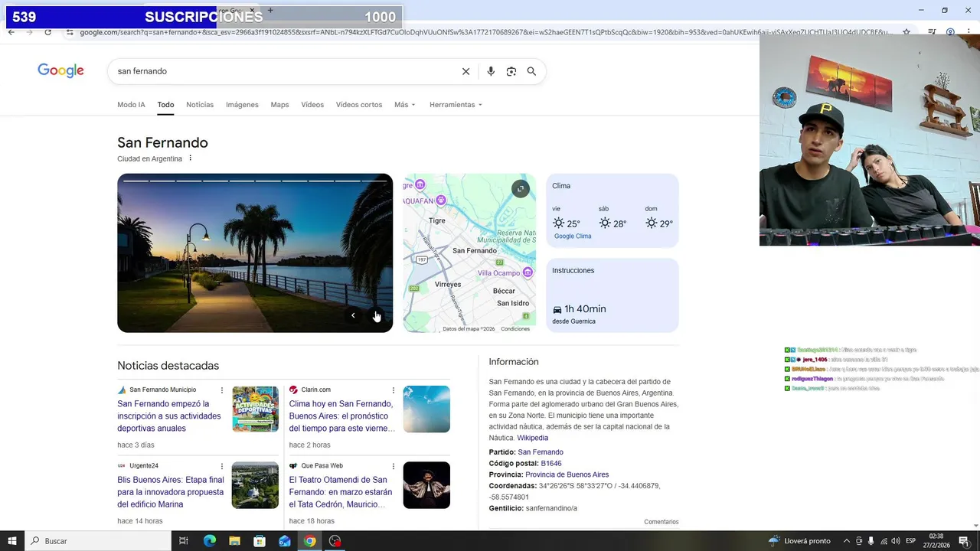Start voice search with microphone icon
Image resolution: width=980 pixels, height=551 pixels.
[x=491, y=71]
